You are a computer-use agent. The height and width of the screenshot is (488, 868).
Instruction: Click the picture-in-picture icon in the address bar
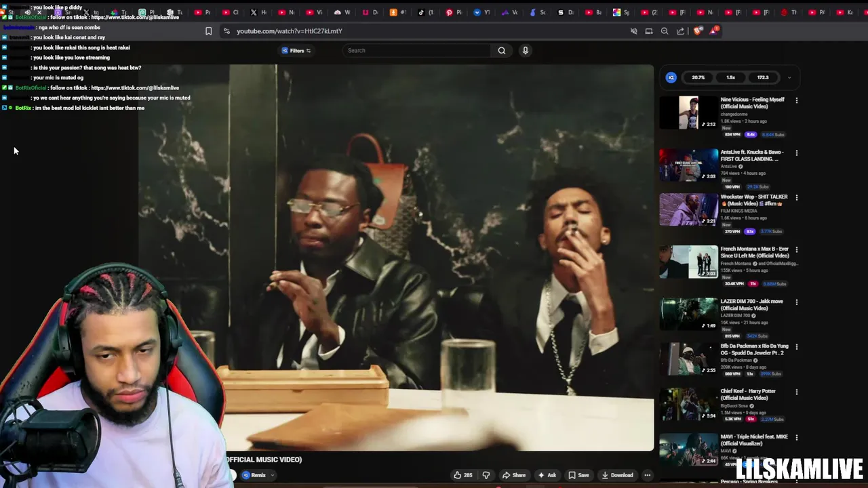coord(649,31)
